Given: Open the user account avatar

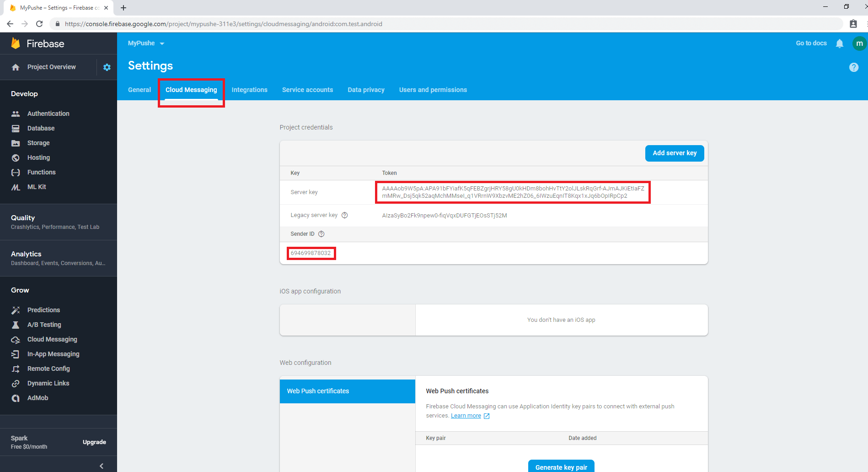Looking at the screenshot, I should [x=859, y=43].
